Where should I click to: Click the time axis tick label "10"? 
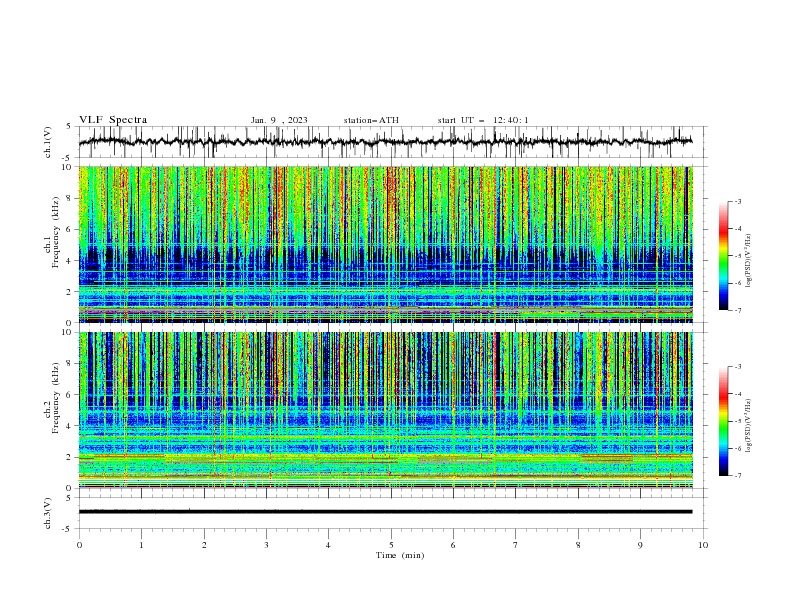(x=703, y=545)
